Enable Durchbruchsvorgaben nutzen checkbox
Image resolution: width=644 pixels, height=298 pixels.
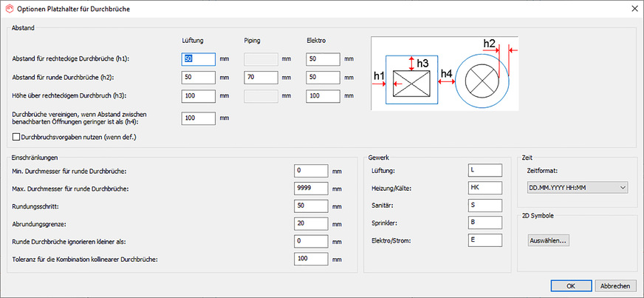pyautogui.click(x=17, y=137)
